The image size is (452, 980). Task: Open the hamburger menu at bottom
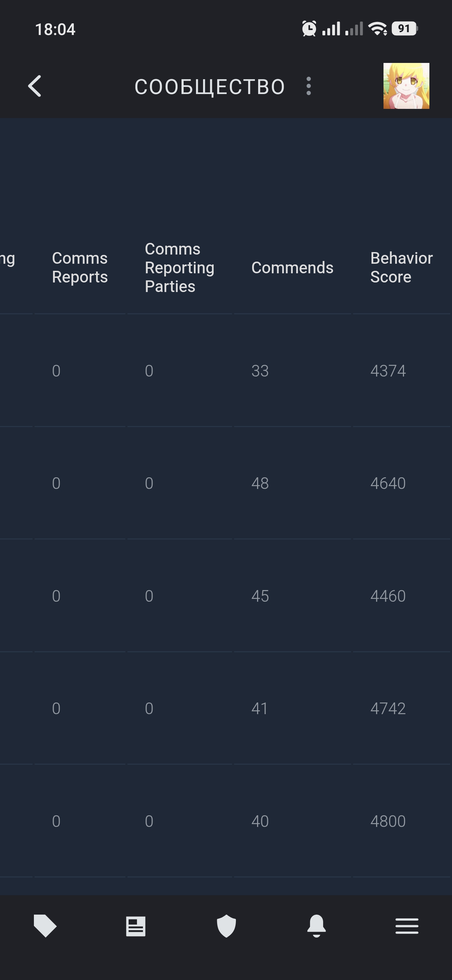pyautogui.click(x=407, y=926)
